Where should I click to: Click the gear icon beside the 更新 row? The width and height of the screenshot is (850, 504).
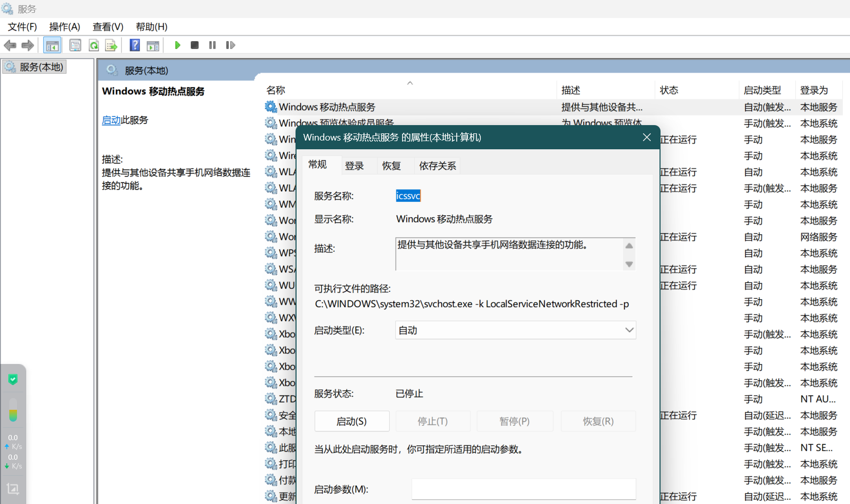click(x=271, y=496)
